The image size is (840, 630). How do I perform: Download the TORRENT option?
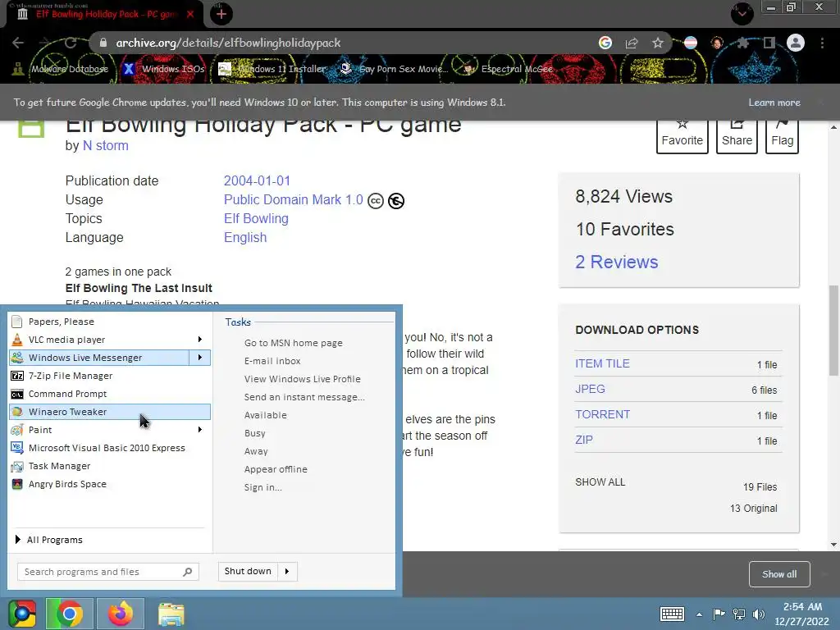click(x=602, y=414)
